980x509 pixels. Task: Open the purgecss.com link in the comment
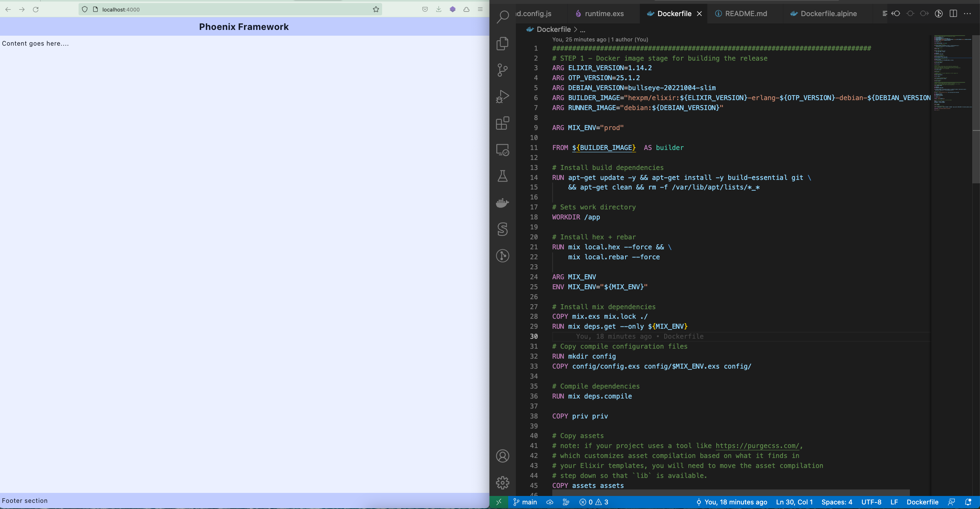(x=757, y=446)
